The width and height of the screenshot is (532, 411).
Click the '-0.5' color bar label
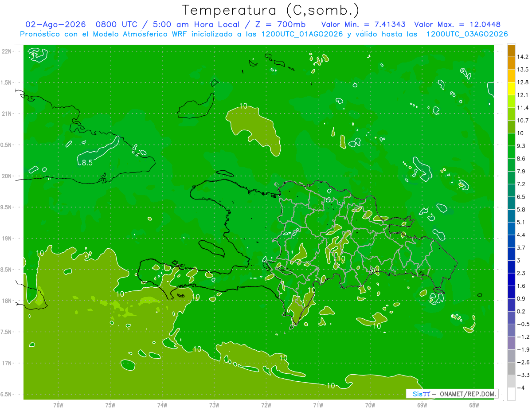click(x=523, y=324)
